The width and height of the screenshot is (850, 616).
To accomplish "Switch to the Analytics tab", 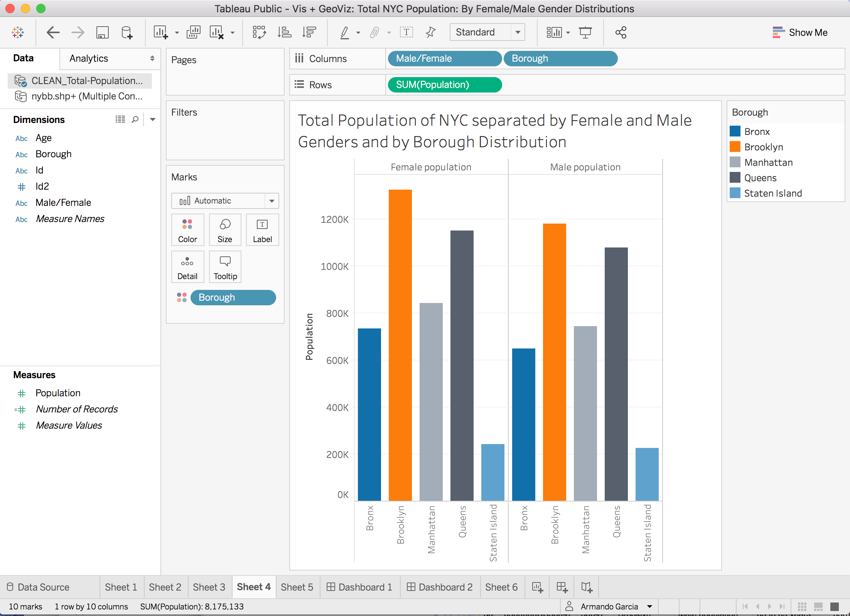I will 89,58.
